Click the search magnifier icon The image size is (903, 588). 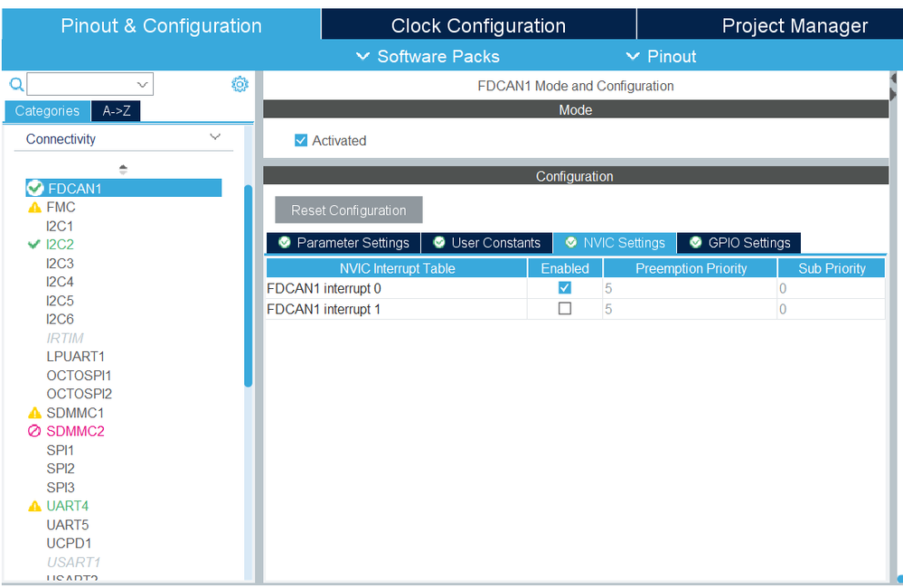16,85
